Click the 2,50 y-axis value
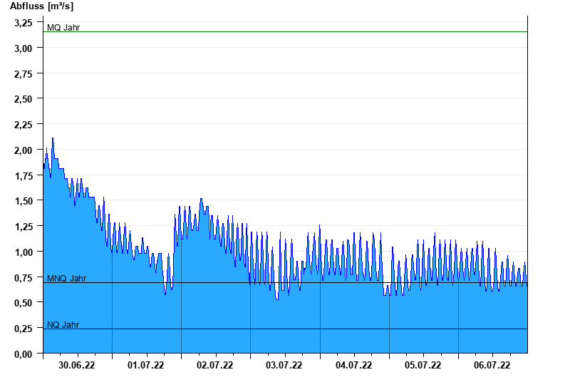This screenshot has height=392, width=570. pyautogui.click(x=24, y=99)
